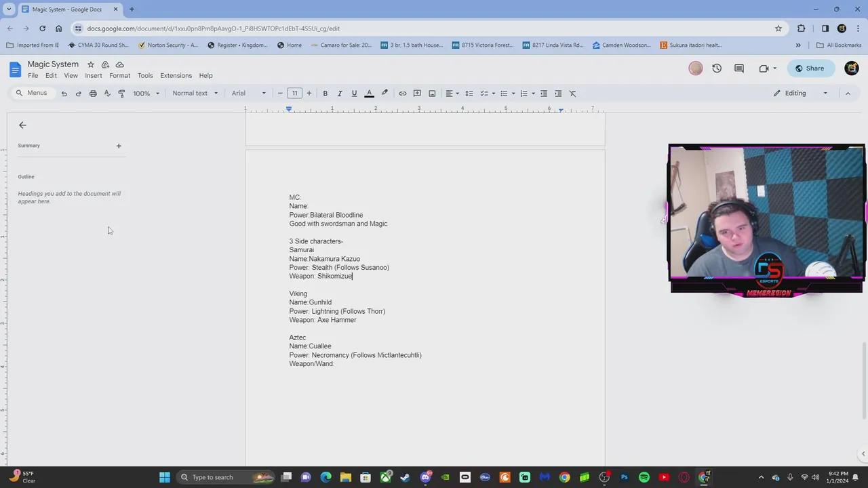Insert an image from the toolbar
This screenshot has height=488, width=868.
tap(432, 93)
